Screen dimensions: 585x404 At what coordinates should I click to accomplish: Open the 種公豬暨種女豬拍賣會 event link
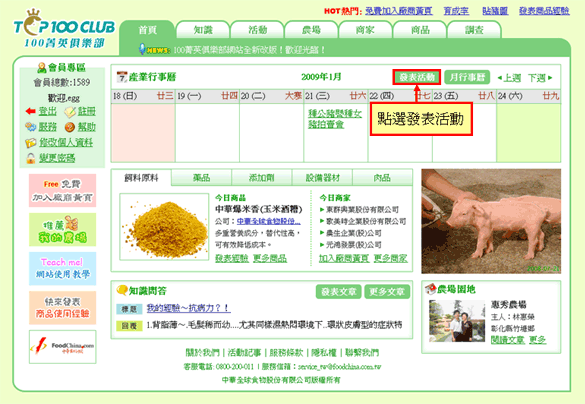(335, 119)
